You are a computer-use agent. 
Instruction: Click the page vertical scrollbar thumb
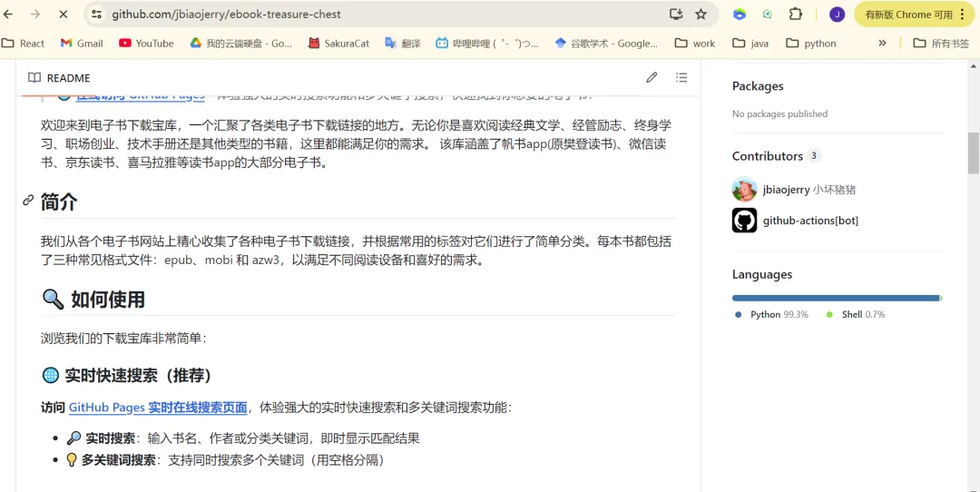[x=973, y=153]
